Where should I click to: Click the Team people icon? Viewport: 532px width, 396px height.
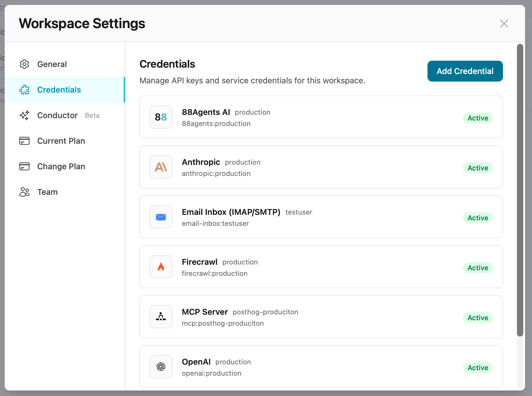[x=24, y=192]
